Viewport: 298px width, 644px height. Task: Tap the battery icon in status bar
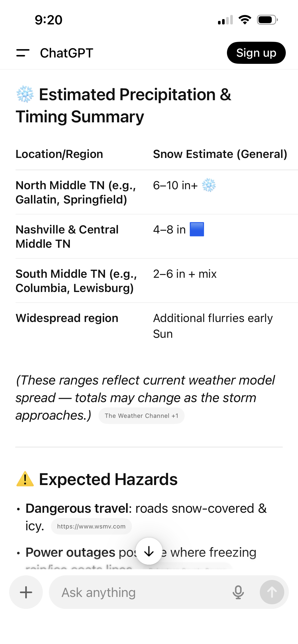(x=267, y=20)
